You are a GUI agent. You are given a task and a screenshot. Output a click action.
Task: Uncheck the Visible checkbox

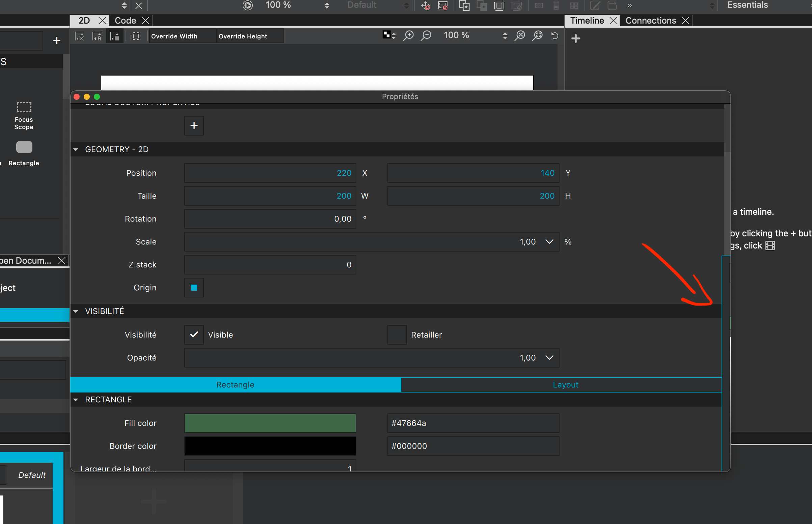[x=194, y=335]
